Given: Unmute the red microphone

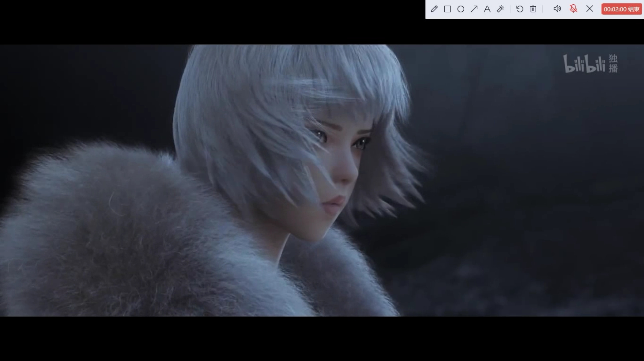Looking at the screenshot, I should coord(574,9).
